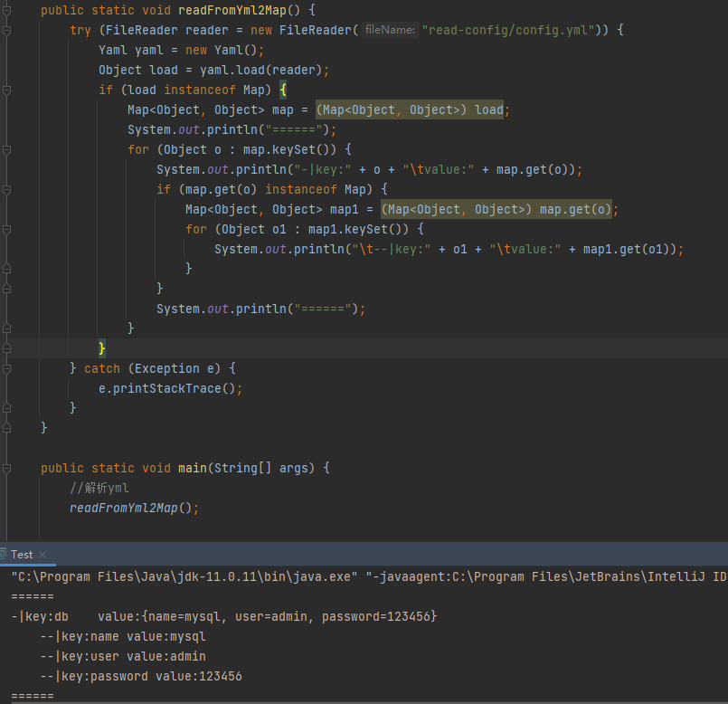Click the println with "\t--|key:" string

[449, 249]
